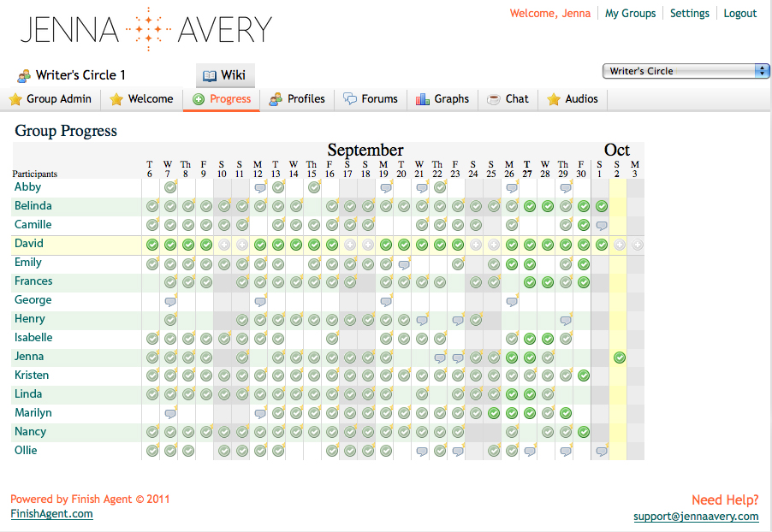Open Abby's participant profile
772x532 pixels.
coord(27,187)
